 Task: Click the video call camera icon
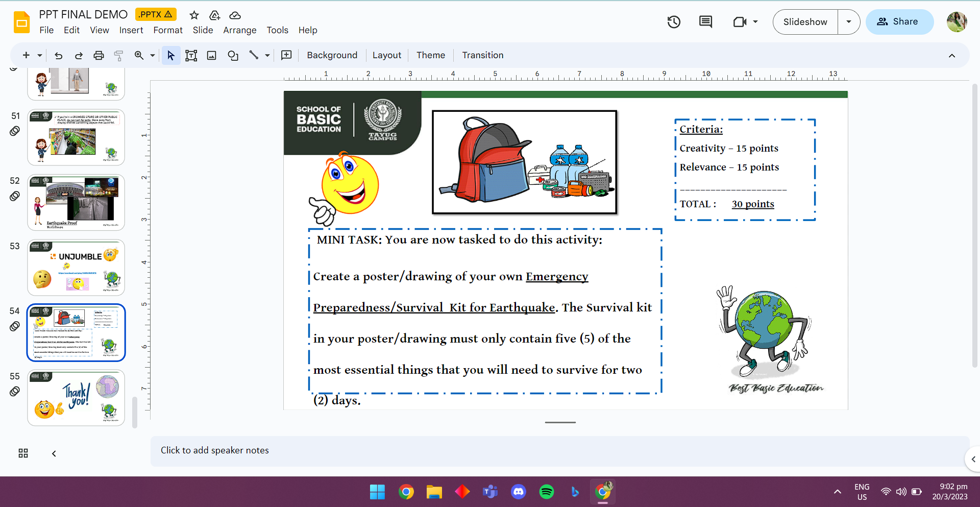pyautogui.click(x=740, y=22)
